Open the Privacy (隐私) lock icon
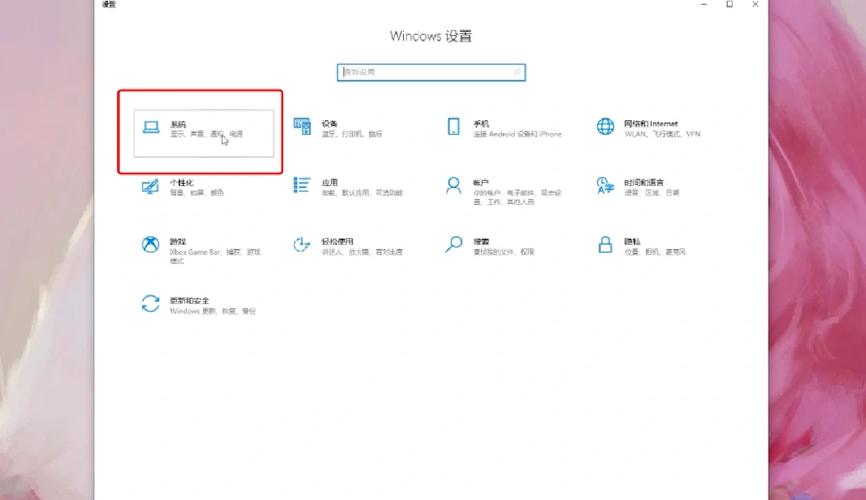The height and width of the screenshot is (500, 866). [x=605, y=244]
